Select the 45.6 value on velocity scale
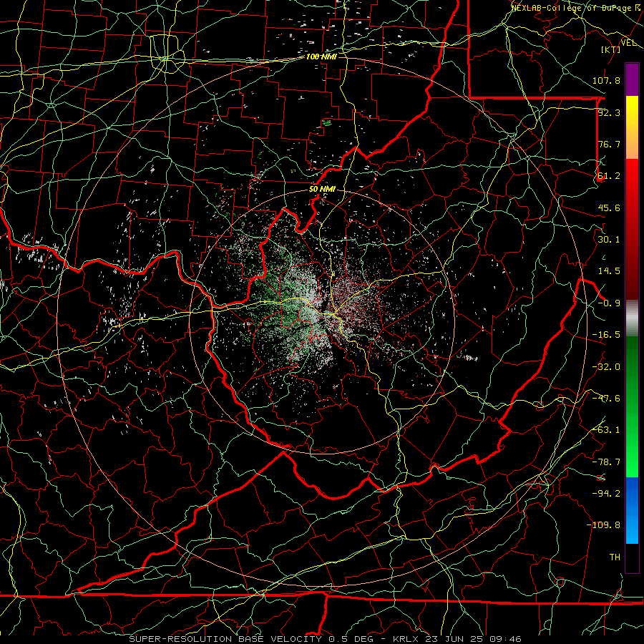Image resolution: width=644 pixels, height=644 pixels. click(x=609, y=208)
